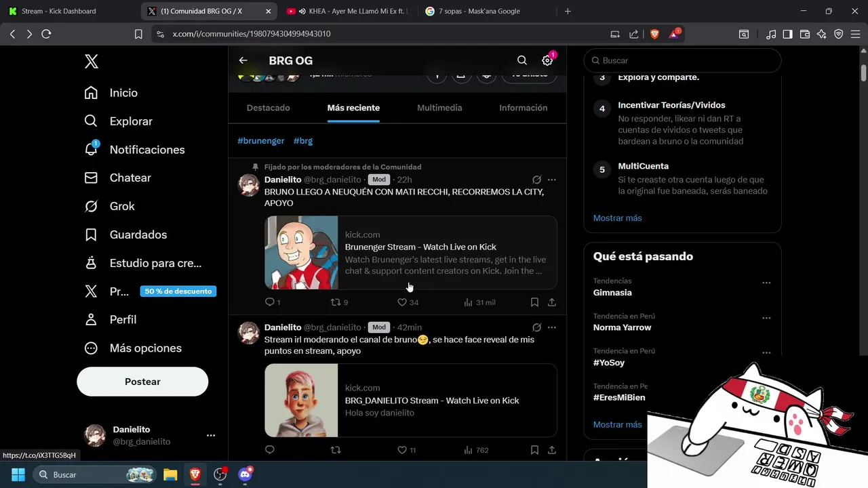Open Windows Start button
Viewport: 868px width, 488px height.
pyautogui.click(x=18, y=474)
